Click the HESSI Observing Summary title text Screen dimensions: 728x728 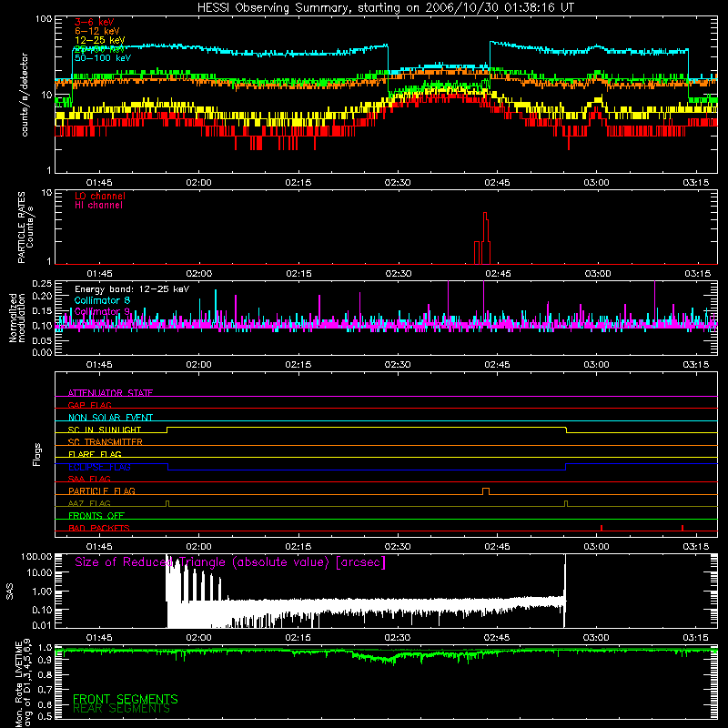pyautogui.click(x=386, y=8)
